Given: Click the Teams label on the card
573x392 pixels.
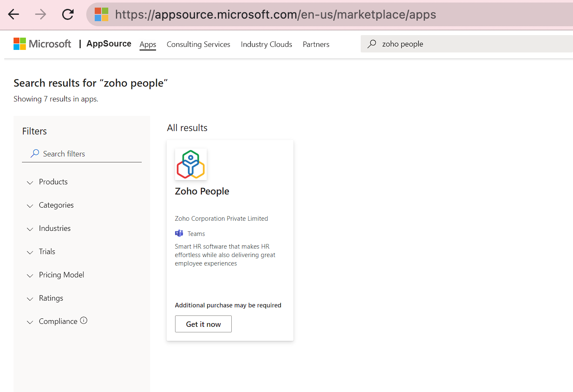Looking at the screenshot, I should [x=196, y=234].
